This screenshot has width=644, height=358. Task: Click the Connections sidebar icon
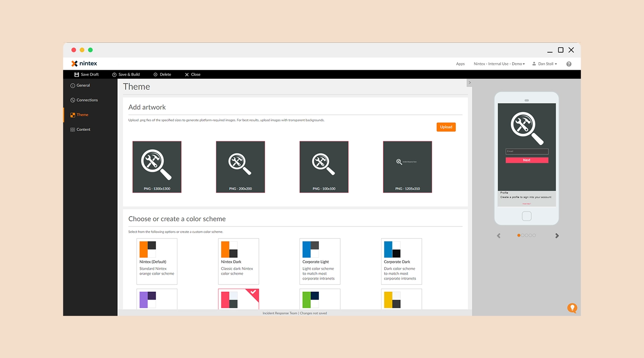tap(72, 100)
